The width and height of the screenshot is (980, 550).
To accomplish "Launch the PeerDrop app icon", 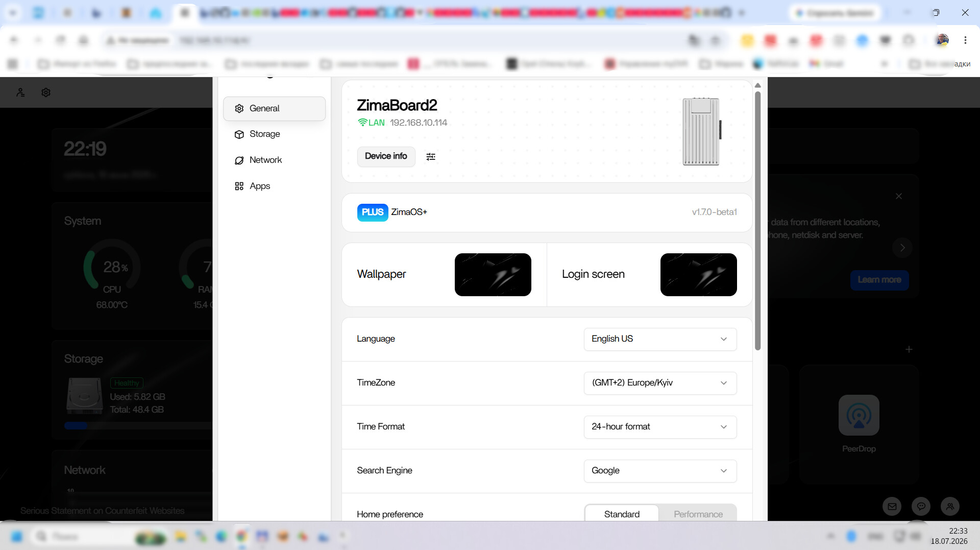I will (859, 415).
